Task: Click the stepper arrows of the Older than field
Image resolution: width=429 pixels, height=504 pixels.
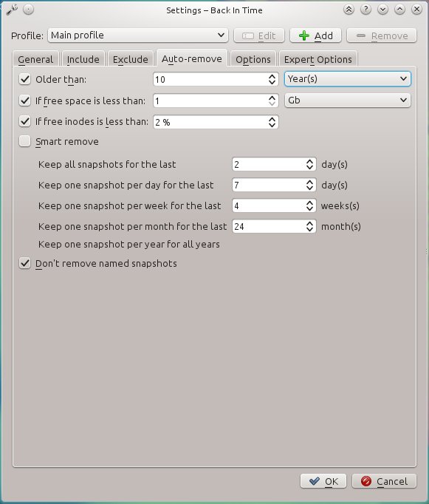Action: point(272,79)
